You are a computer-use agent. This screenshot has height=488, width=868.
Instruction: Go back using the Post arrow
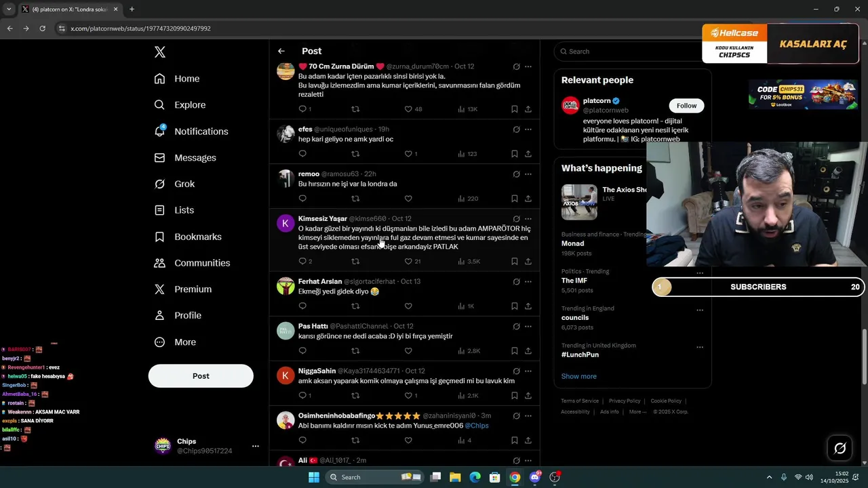281,52
